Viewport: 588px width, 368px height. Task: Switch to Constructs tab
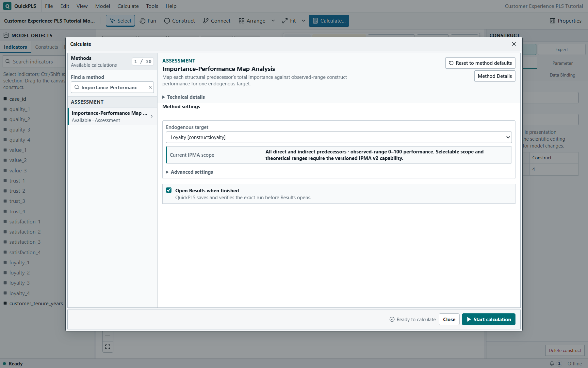tap(46, 47)
